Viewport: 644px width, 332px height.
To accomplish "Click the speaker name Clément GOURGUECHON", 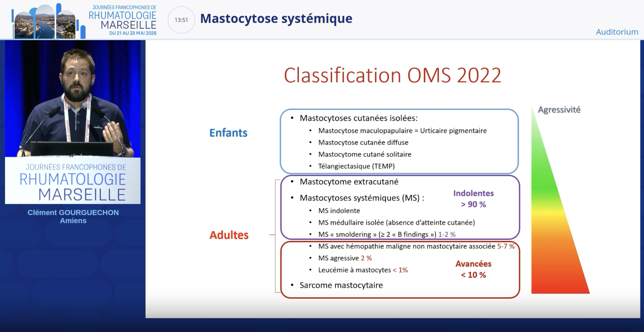I will tap(73, 212).
